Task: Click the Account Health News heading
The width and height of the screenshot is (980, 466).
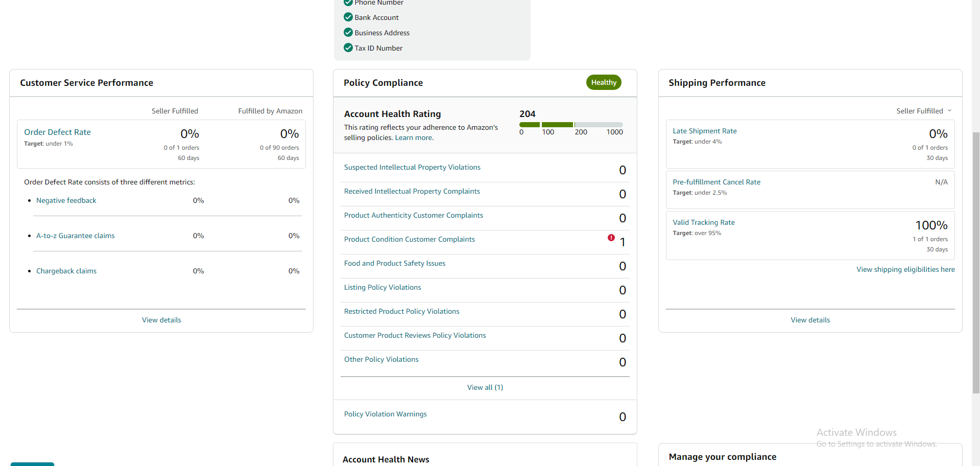Action: 386,459
